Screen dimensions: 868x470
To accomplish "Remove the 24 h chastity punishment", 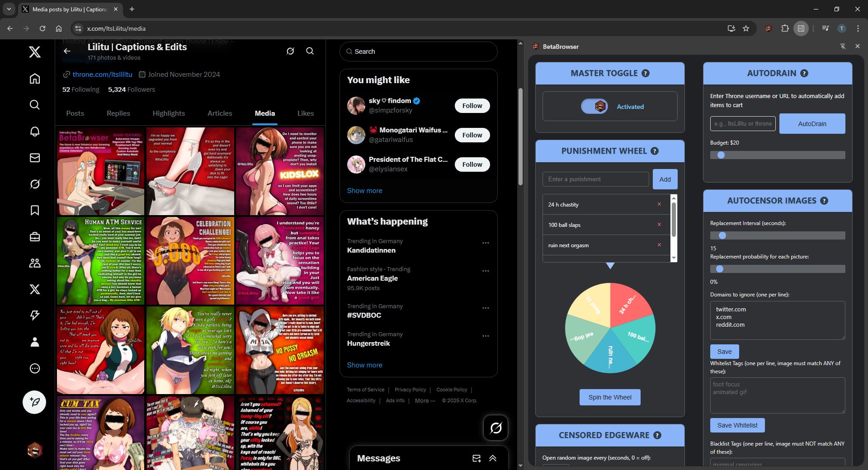I will (x=659, y=204).
